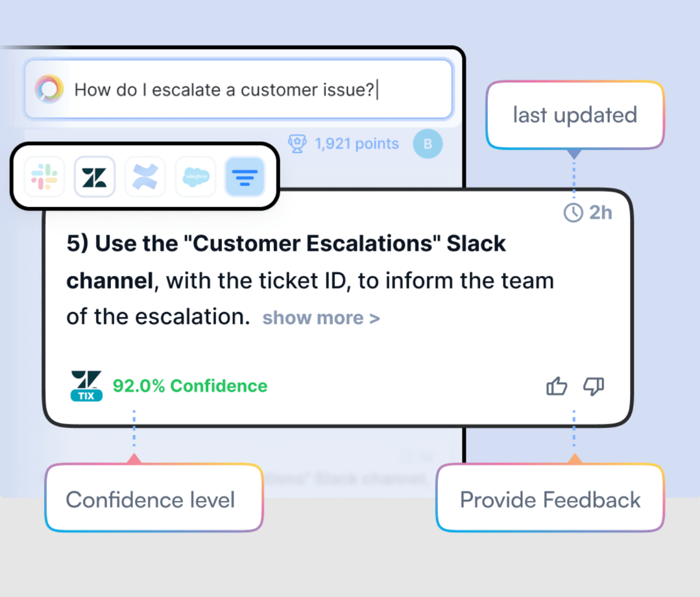Click the bold "Customer Escalations" answer heading

point(285,244)
